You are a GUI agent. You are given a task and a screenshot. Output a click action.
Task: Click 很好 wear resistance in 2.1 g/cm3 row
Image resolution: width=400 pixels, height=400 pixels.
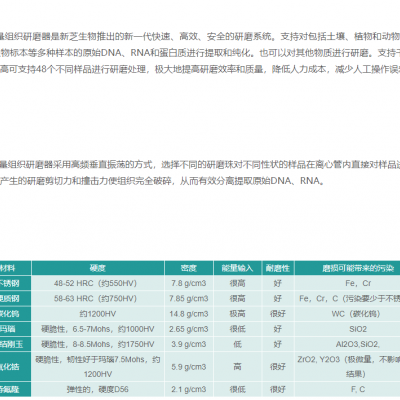click(278, 389)
